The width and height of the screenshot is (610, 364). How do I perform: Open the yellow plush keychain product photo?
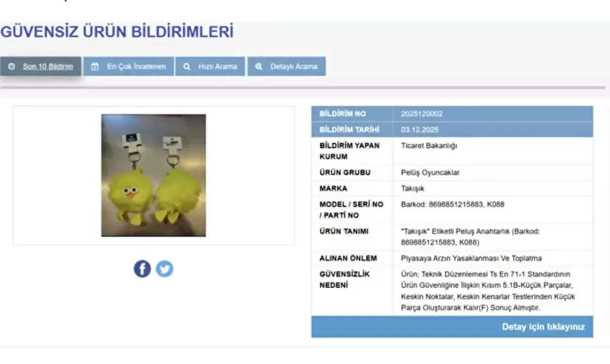click(x=153, y=175)
